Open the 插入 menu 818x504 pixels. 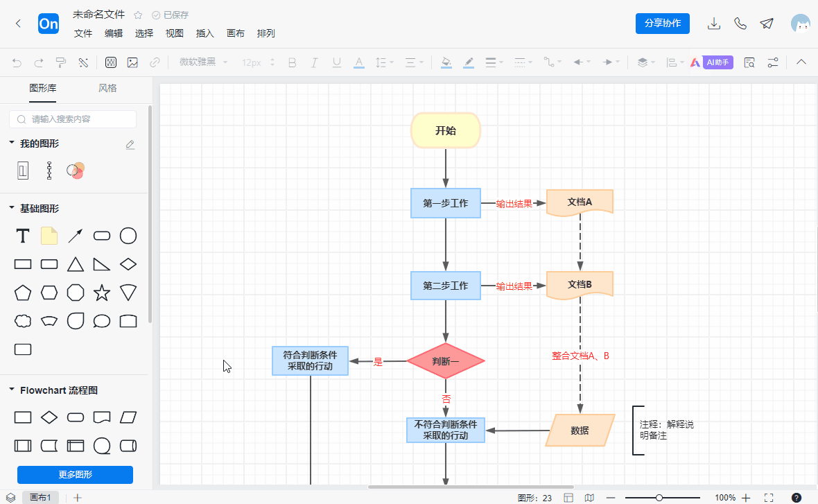(205, 33)
